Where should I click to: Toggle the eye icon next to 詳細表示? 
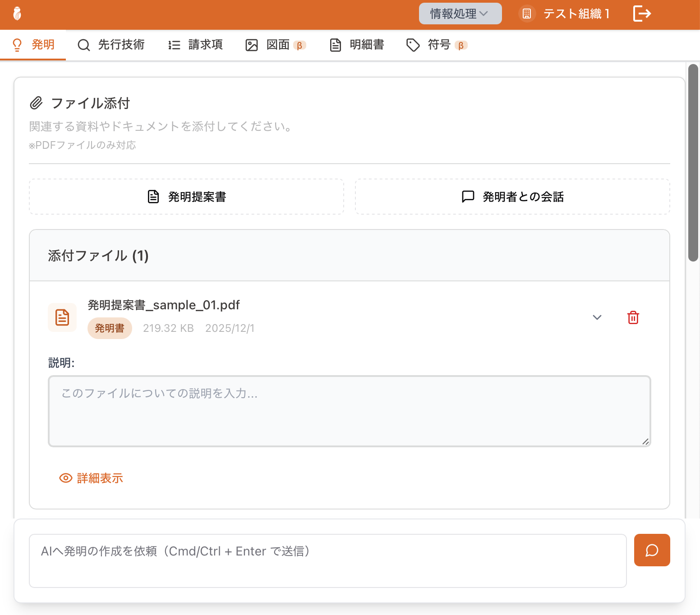[x=65, y=478]
